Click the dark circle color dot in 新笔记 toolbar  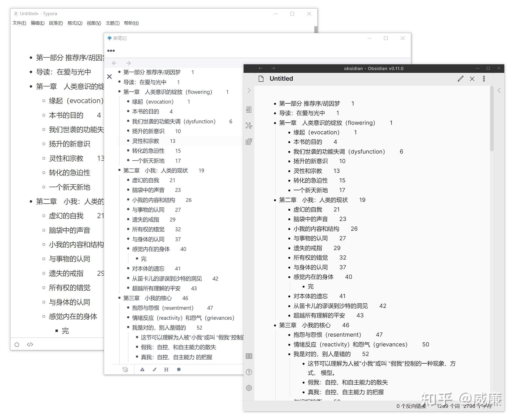179,370
